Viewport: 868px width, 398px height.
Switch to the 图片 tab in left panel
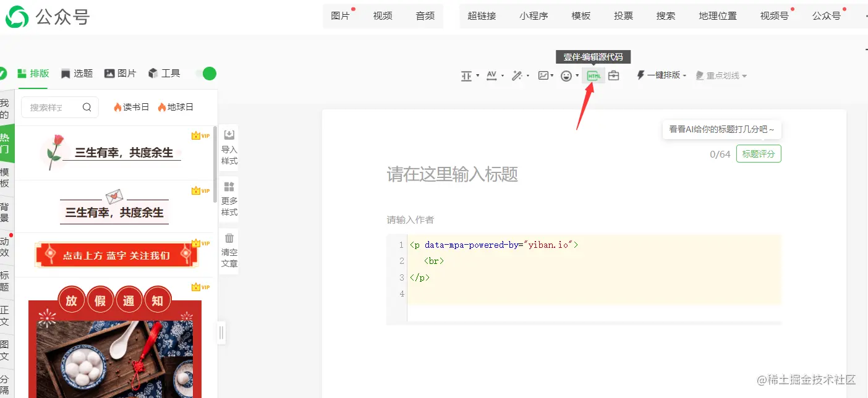120,73
